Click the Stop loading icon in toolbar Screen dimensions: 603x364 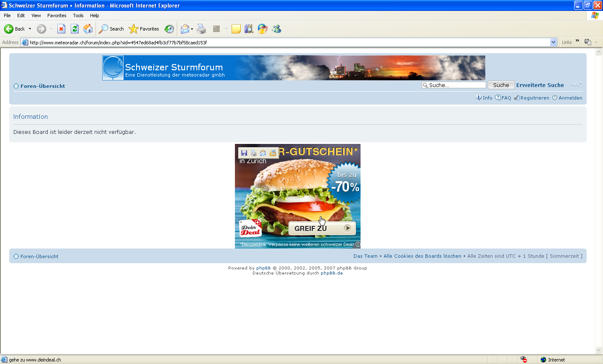(x=61, y=29)
